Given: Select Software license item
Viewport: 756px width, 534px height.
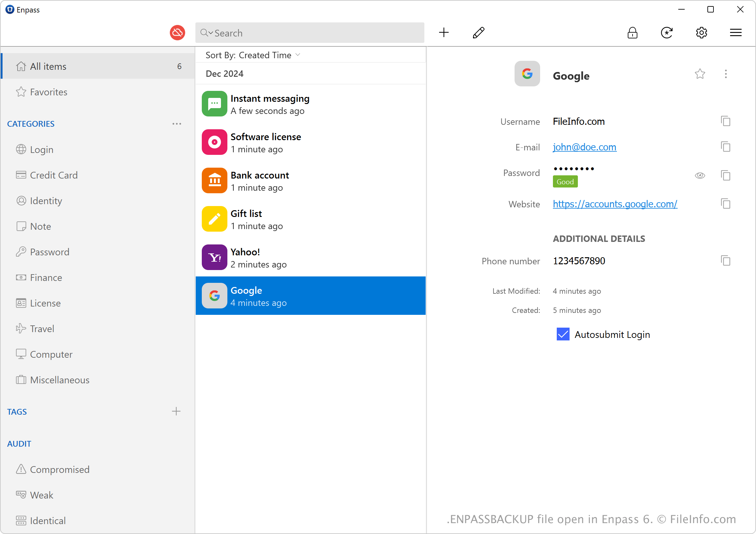Looking at the screenshot, I should click(x=311, y=142).
